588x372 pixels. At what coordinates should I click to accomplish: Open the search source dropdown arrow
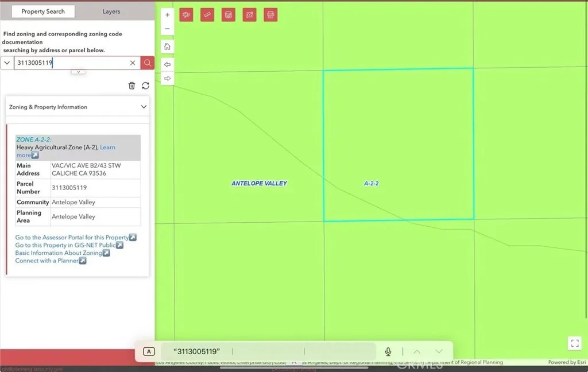pyautogui.click(x=7, y=63)
